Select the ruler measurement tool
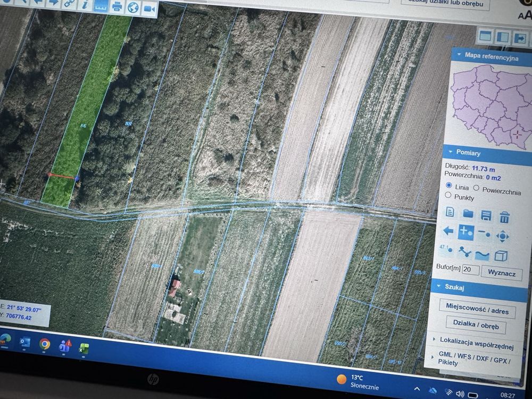This screenshot has width=532, height=399. pyautogui.click(x=101, y=6)
